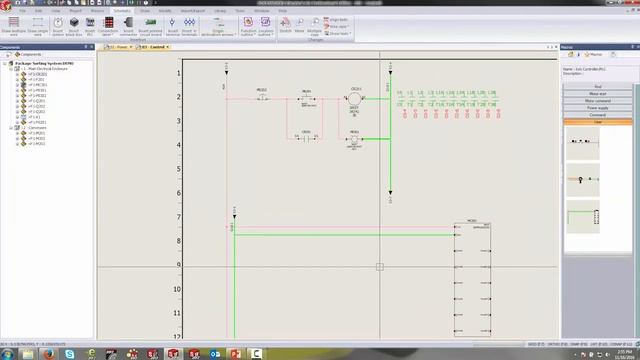Select the first macro thumbnail with contacts
The width and height of the screenshot is (640, 360).
coord(582,143)
